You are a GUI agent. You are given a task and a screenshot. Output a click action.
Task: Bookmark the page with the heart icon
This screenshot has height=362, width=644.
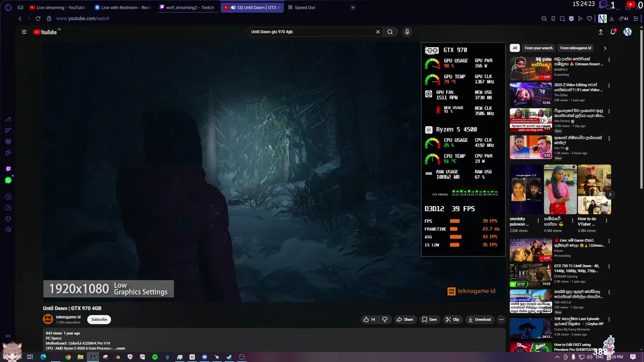(x=589, y=19)
